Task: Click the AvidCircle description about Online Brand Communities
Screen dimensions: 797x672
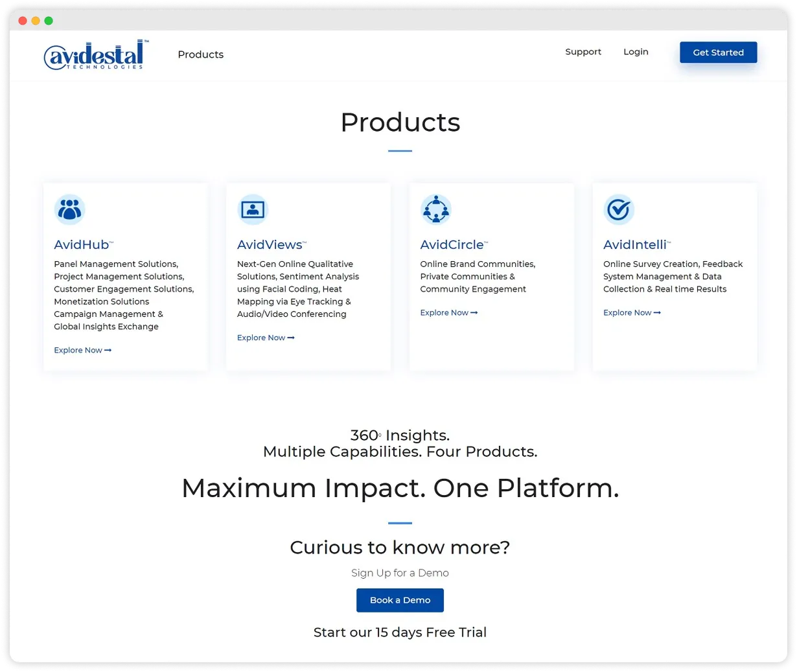Action: [x=478, y=277]
